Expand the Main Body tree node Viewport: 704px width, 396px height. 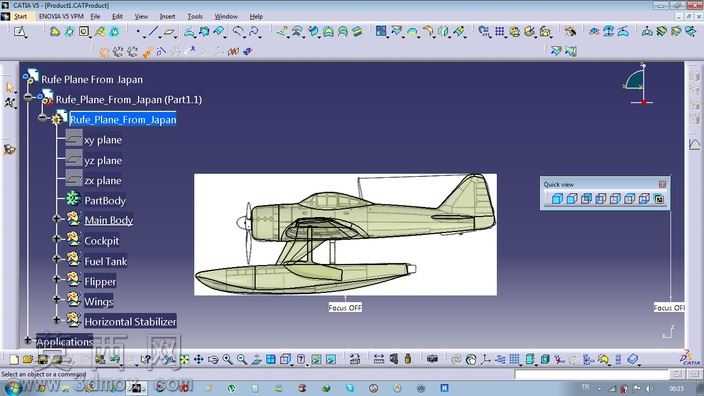57,219
